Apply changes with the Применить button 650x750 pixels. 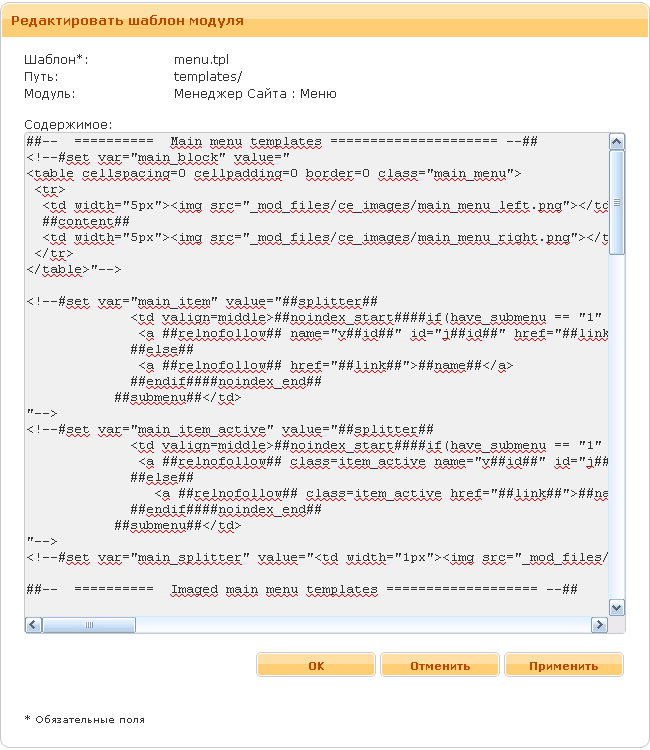(x=563, y=665)
